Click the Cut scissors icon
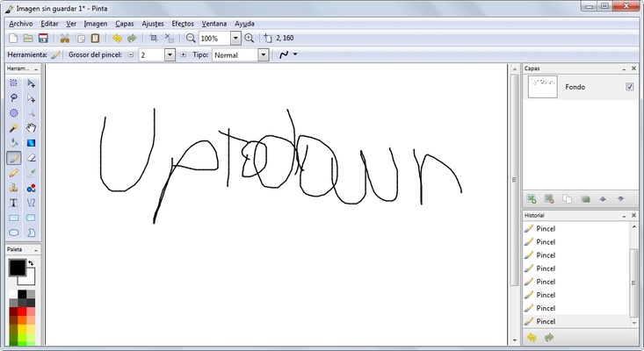 point(64,38)
